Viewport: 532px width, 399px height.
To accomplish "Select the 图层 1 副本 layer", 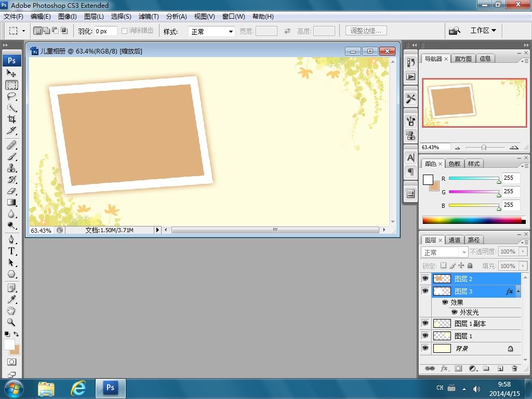I will [476, 323].
